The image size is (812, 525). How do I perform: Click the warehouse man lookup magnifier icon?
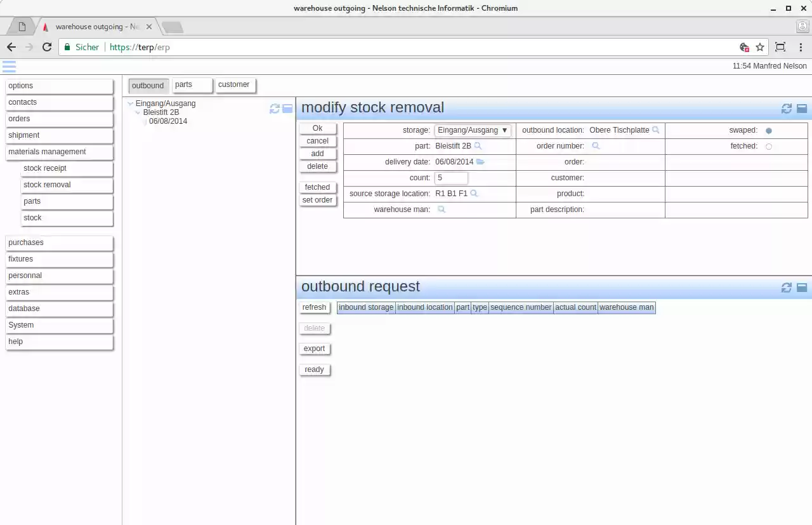442,209
